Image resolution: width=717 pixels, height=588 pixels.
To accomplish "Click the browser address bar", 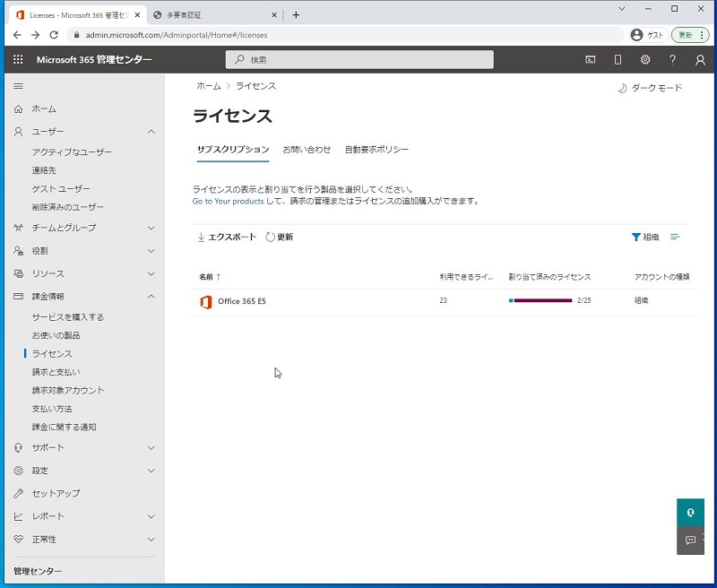I will [345, 35].
